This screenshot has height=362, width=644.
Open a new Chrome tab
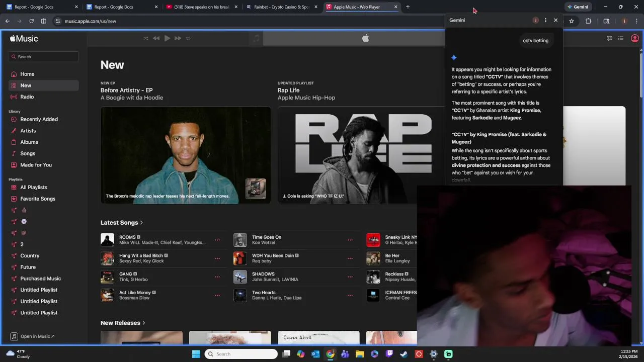pyautogui.click(x=408, y=7)
